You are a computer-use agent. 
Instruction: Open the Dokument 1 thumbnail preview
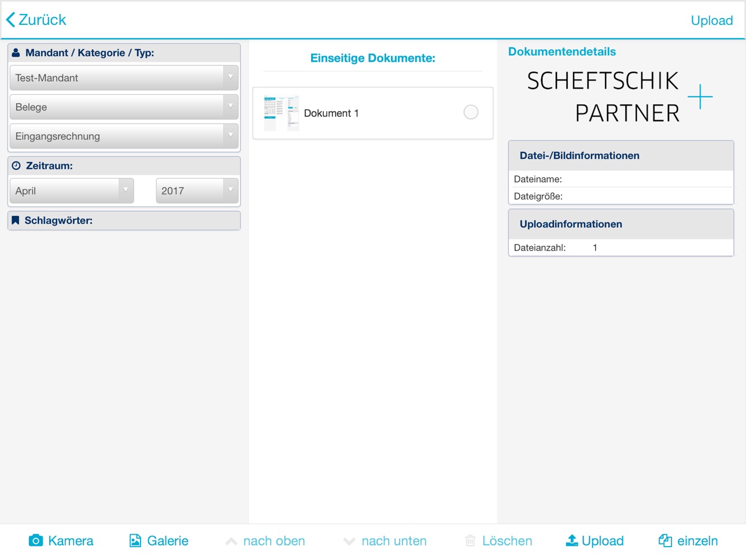pos(282,113)
